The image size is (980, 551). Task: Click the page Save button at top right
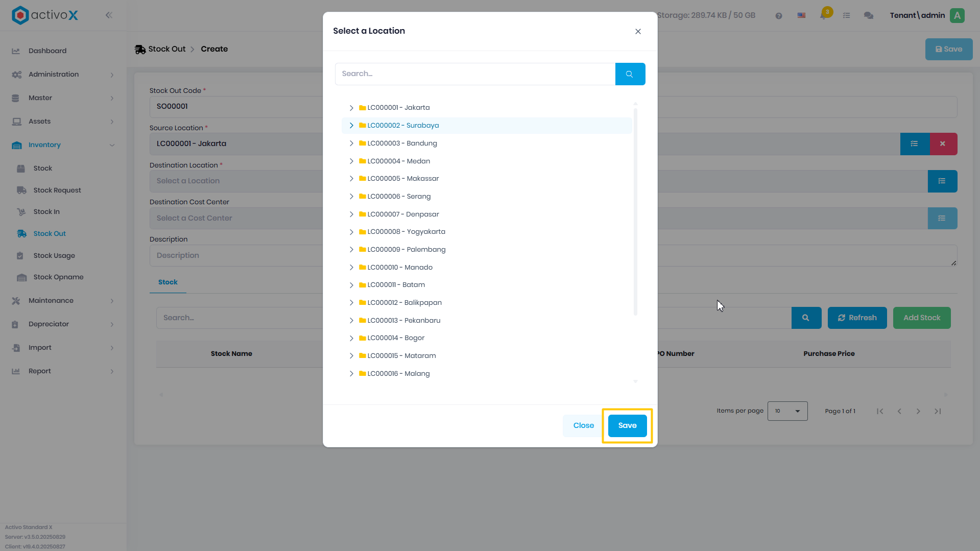pos(948,50)
